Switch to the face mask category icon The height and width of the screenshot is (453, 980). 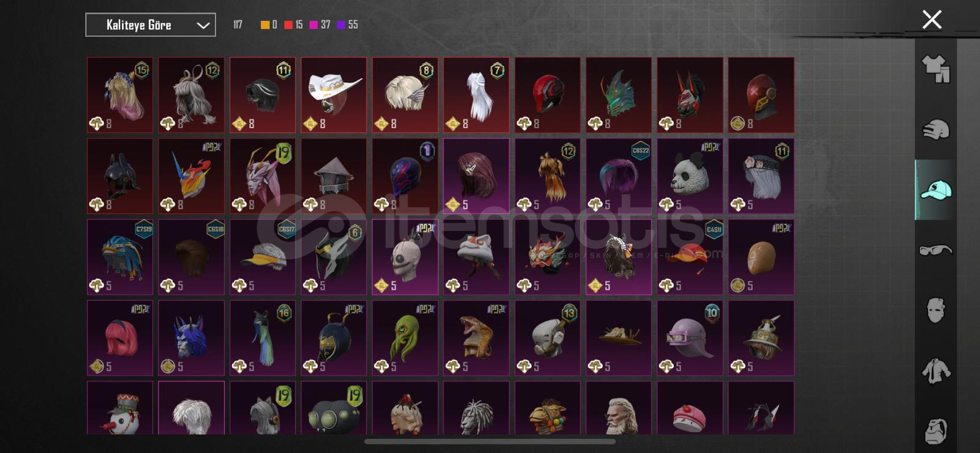935,310
